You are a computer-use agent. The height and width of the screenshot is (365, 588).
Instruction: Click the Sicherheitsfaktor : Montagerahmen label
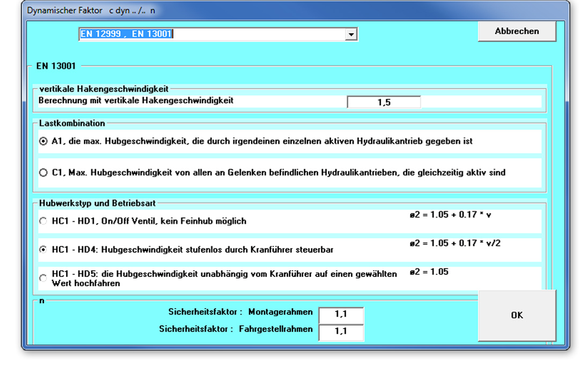pyautogui.click(x=240, y=312)
